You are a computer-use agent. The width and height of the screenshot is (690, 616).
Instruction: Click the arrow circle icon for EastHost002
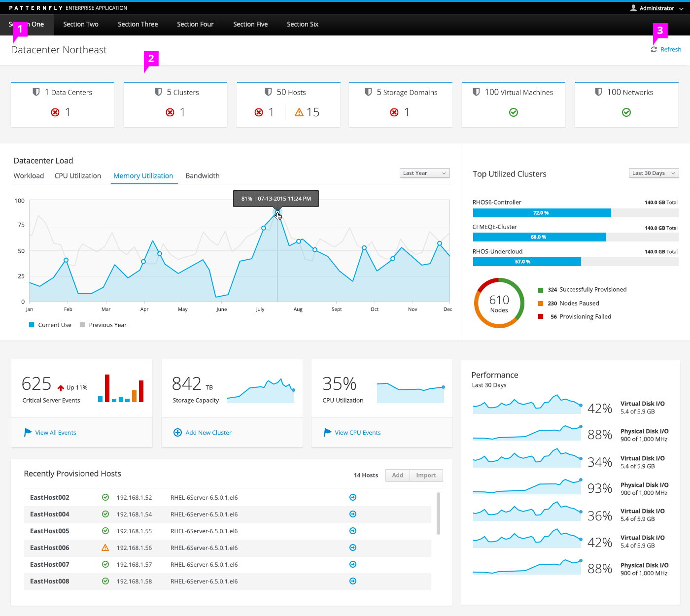(353, 497)
